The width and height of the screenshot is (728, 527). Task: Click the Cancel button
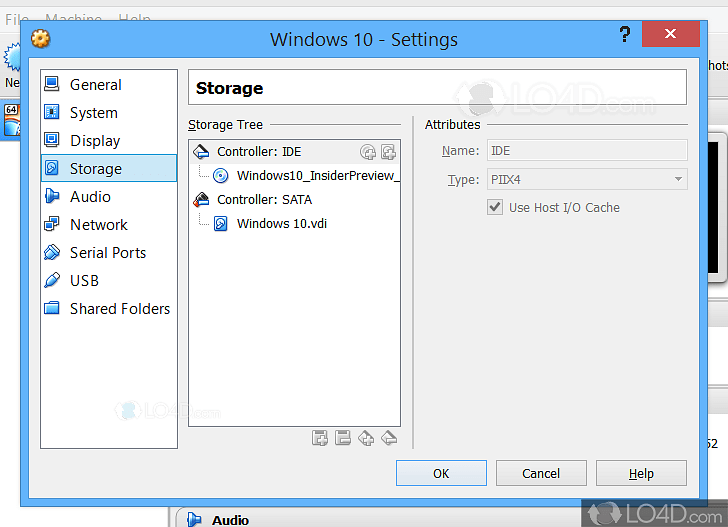click(x=541, y=473)
